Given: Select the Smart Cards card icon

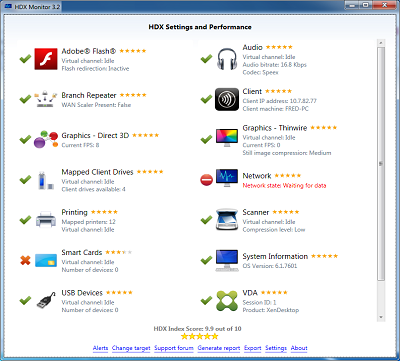Looking at the screenshot, I should [x=46, y=260].
